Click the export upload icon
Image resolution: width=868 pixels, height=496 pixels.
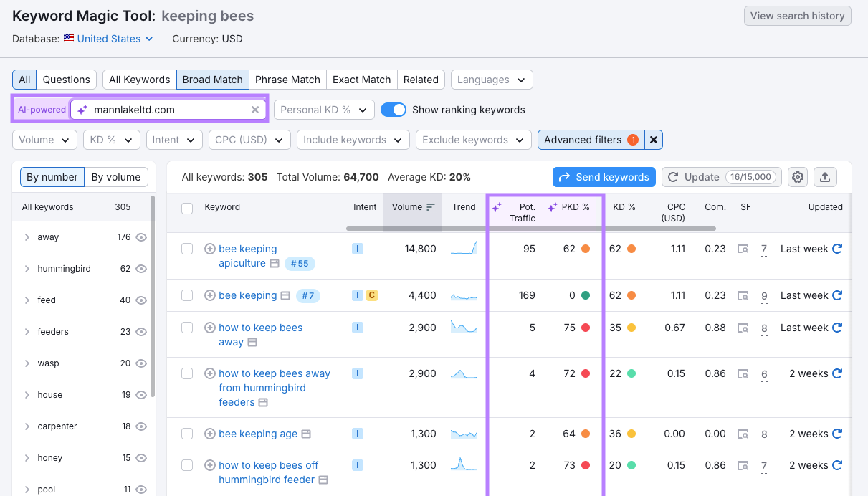(825, 177)
